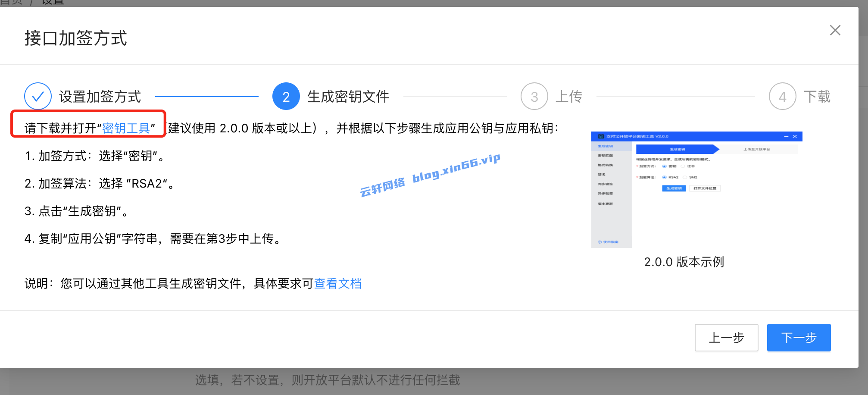Screen dimensions: 868x395
Task: Continue with the 下一步 button
Action: [x=799, y=338]
